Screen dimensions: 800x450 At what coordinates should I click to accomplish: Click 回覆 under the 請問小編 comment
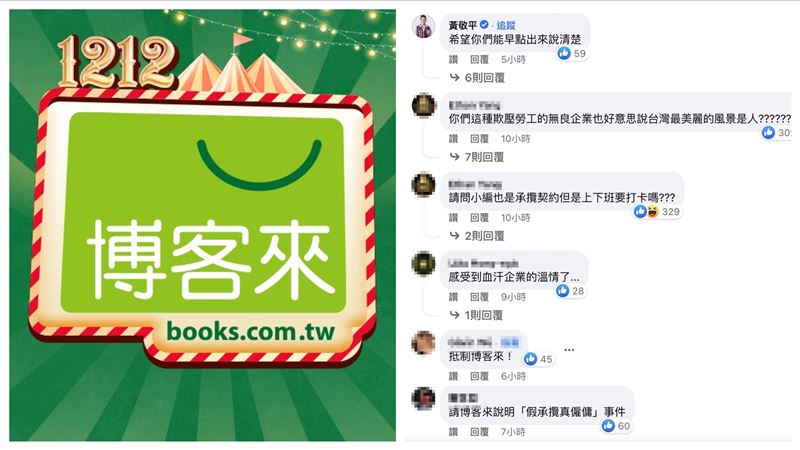pos(479,218)
